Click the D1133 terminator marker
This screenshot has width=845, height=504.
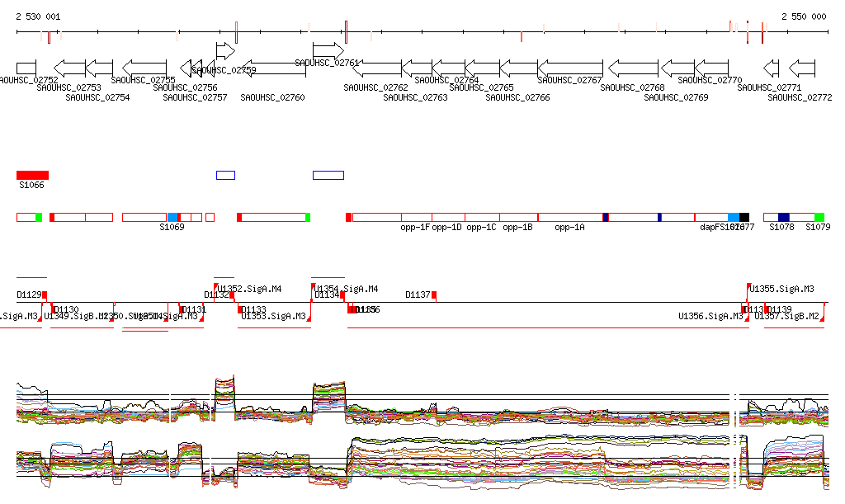click(240, 309)
